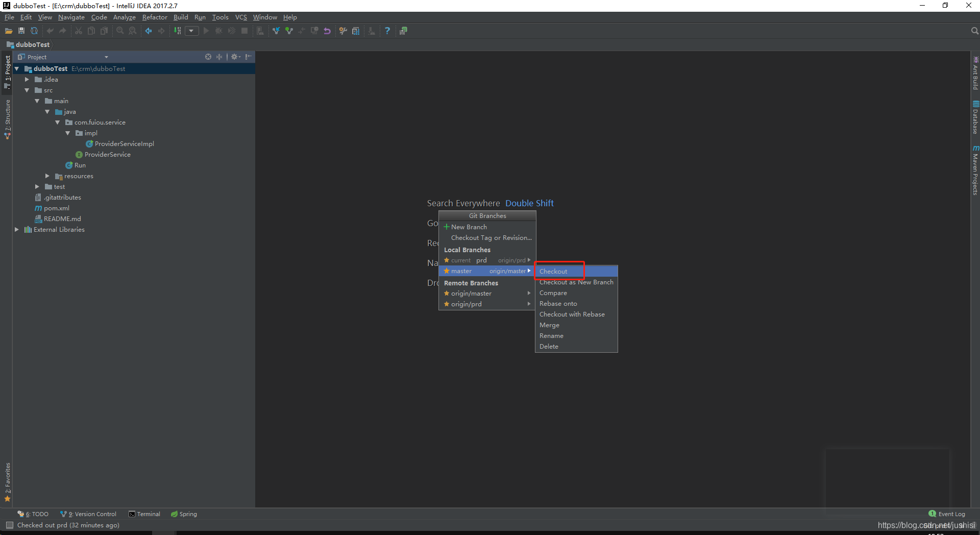
Task: Click the Save All toolbar icon
Action: [x=21, y=31]
